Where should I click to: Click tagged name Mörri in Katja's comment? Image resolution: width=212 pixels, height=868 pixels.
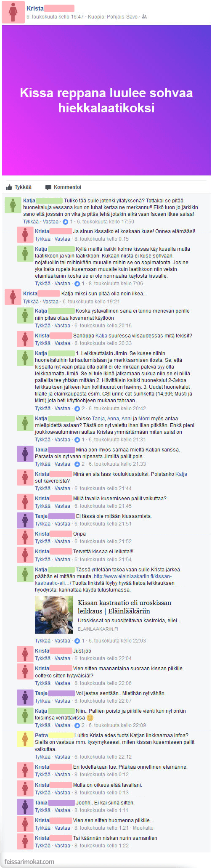click(x=144, y=419)
